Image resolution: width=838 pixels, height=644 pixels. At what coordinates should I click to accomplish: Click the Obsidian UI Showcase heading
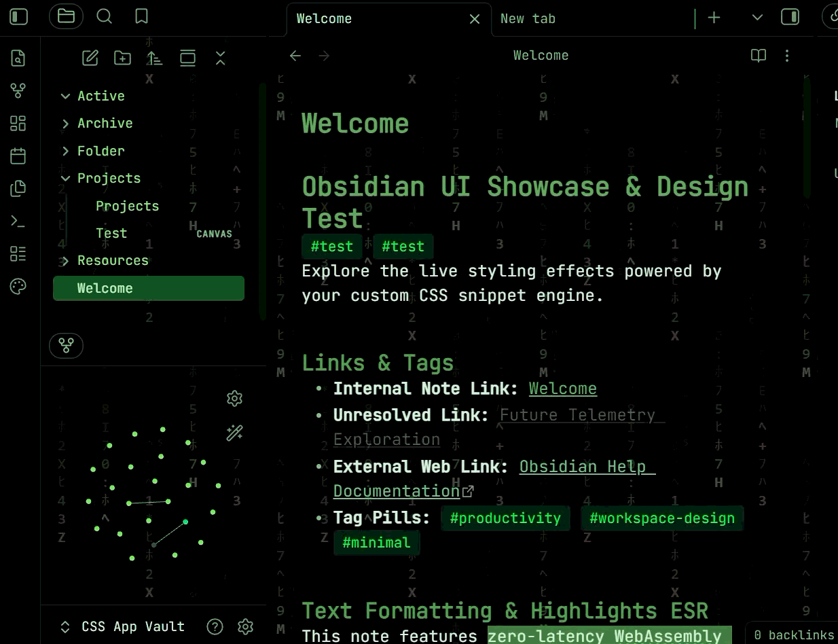point(525,202)
